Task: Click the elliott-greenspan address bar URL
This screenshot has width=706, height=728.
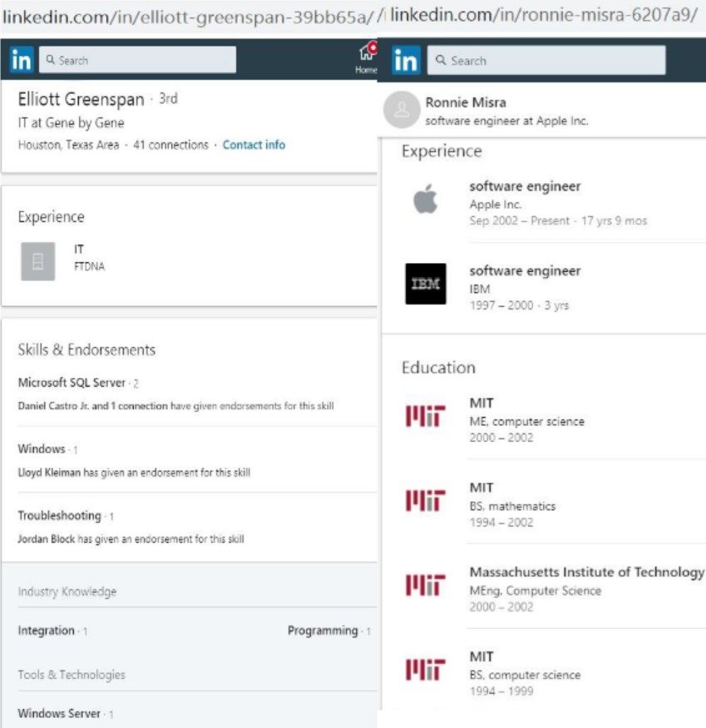Action: (188, 17)
